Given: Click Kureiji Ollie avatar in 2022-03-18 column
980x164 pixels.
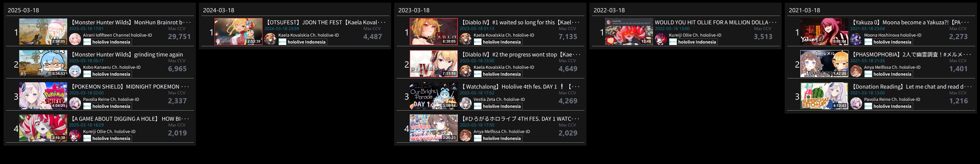Looking at the screenshot, I should (661, 39).
